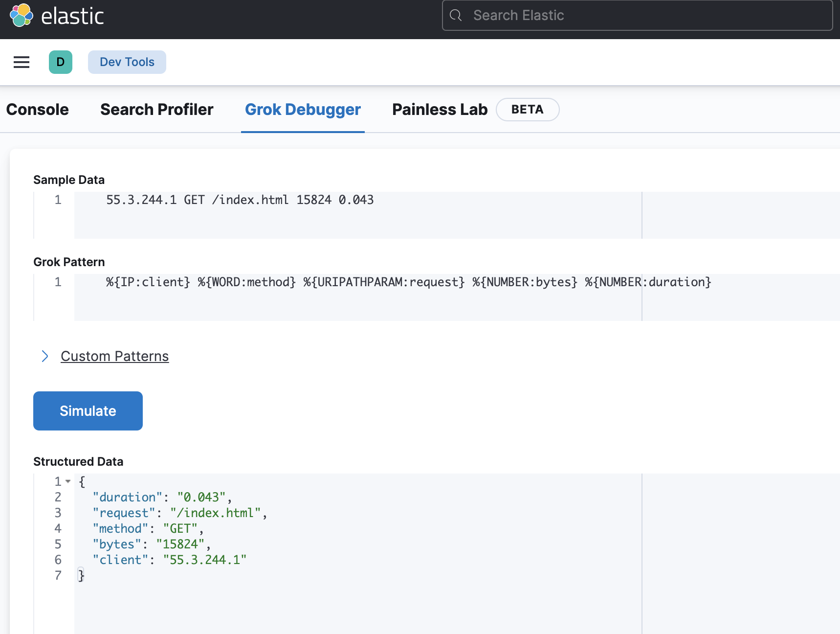The width and height of the screenshot is (840, 634).
Task: Click the "client": "55.3.244.1" line
Action: pyautogui.click(x=169, y=560)
